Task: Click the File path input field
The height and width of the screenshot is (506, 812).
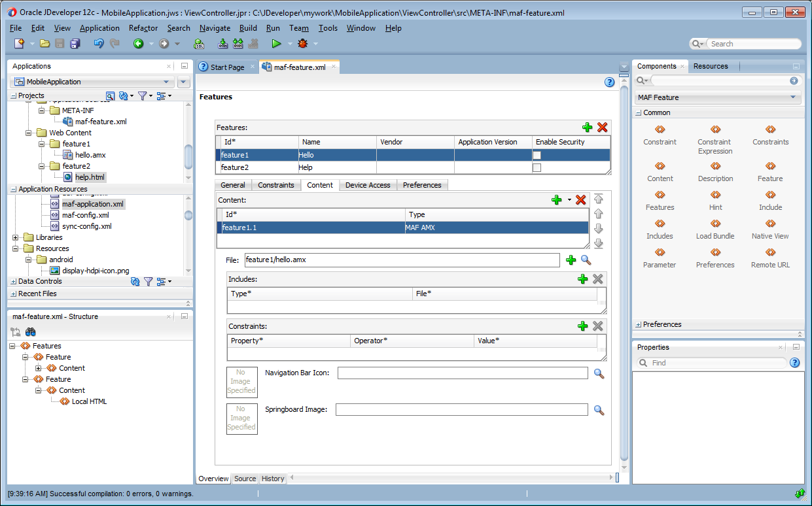Action: pyautogui.click(x=402, y=260)
